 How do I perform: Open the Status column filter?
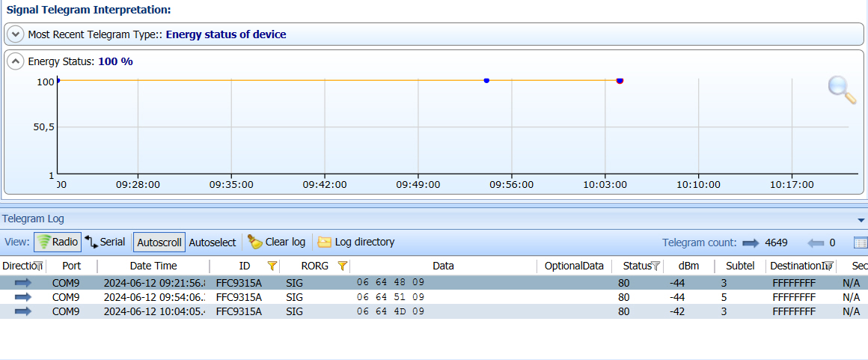pos(655,266)
